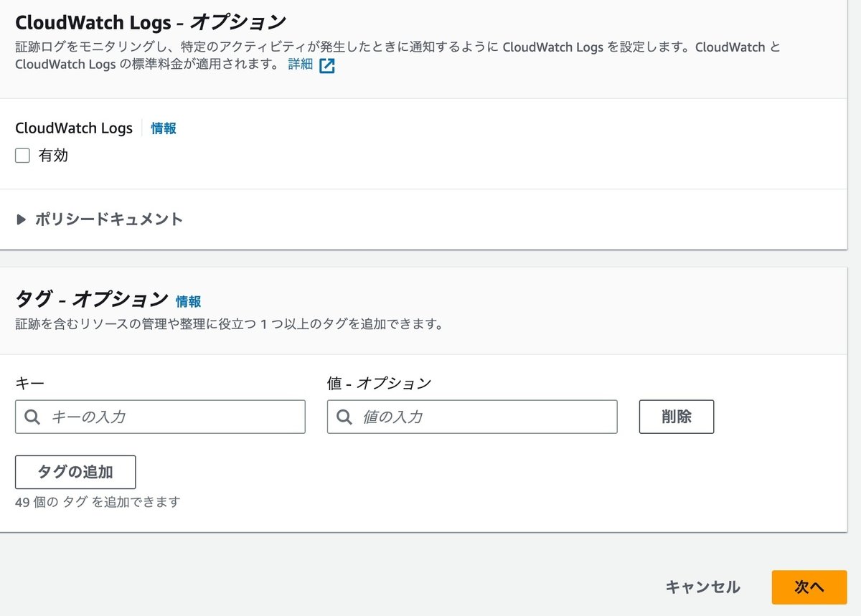Proceed with the orange 次へ button
This screenshot has width=861, height=616.
point(809,587)
